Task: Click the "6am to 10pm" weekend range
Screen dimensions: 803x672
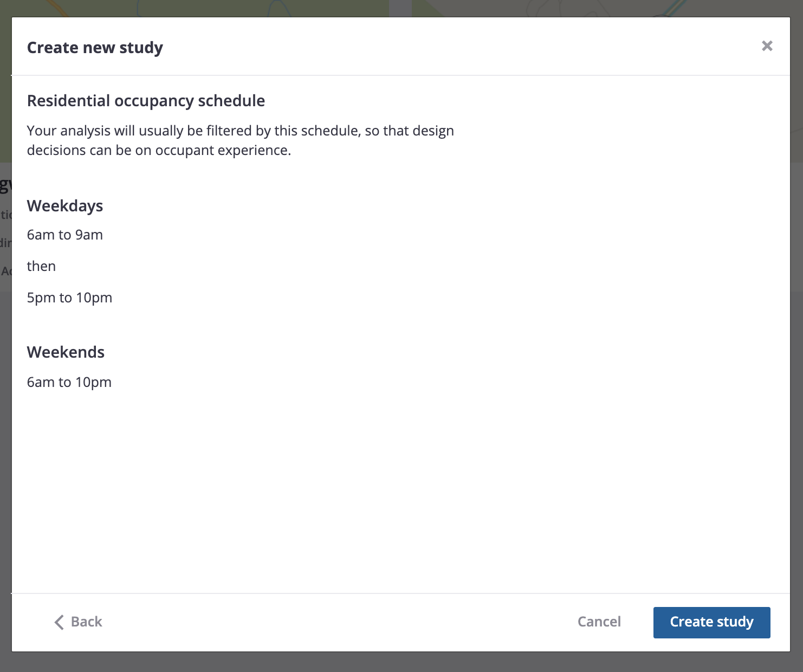Action: pos(69,382)
